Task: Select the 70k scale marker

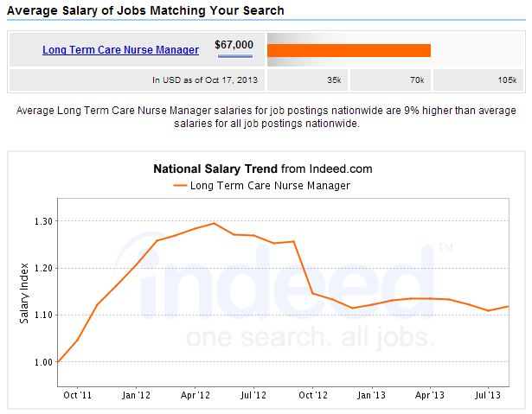Action: click(417, 80)
